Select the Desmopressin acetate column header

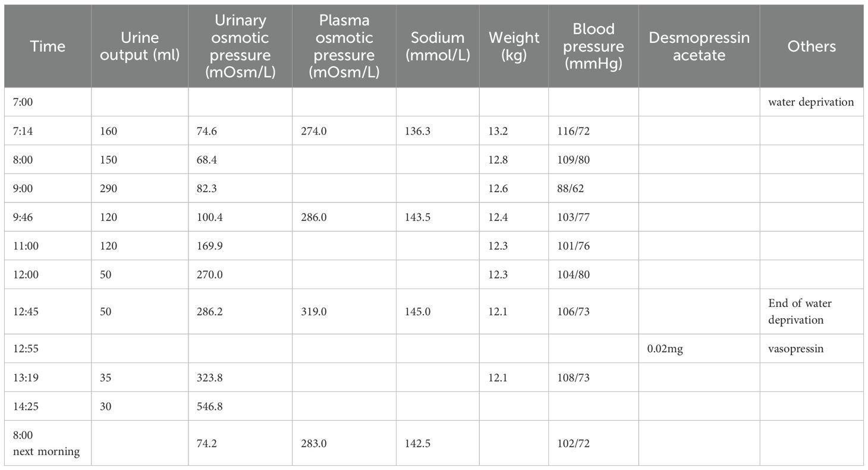click(x=699, y=46)
